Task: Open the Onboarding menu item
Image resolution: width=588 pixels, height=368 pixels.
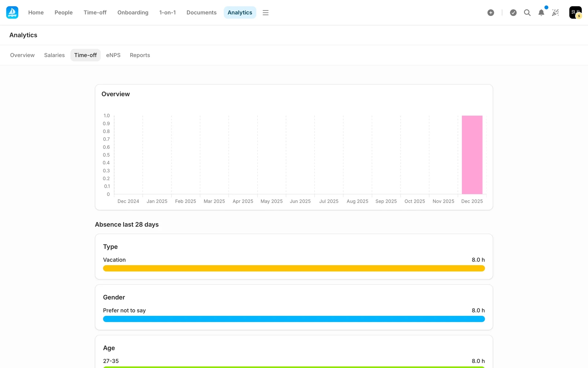Action: [x=133, y=13]
